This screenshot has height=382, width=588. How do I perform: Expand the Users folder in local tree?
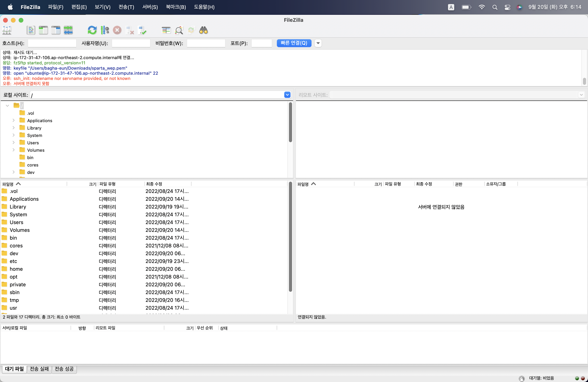[14, 143]
